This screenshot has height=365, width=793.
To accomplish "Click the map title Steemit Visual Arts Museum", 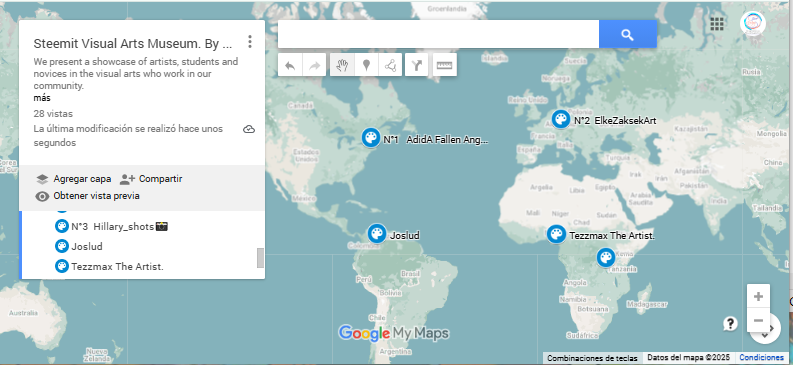I will click(x=133, y=44).
